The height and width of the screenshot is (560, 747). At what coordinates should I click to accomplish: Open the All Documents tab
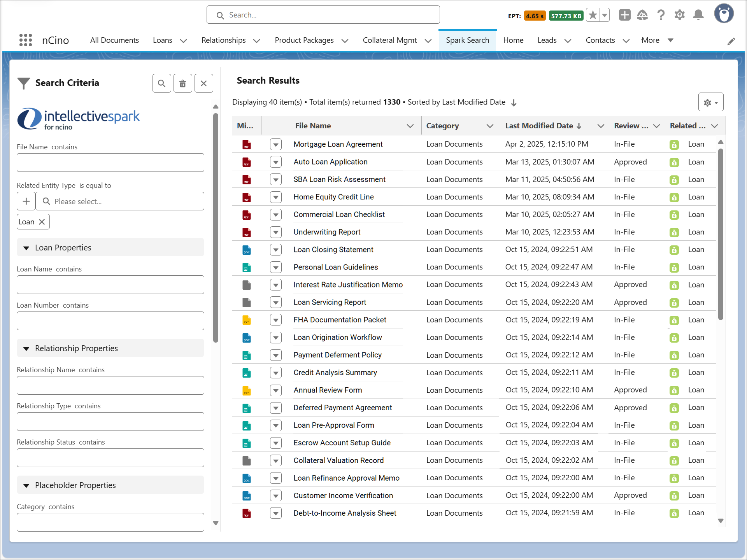point(114,40)
